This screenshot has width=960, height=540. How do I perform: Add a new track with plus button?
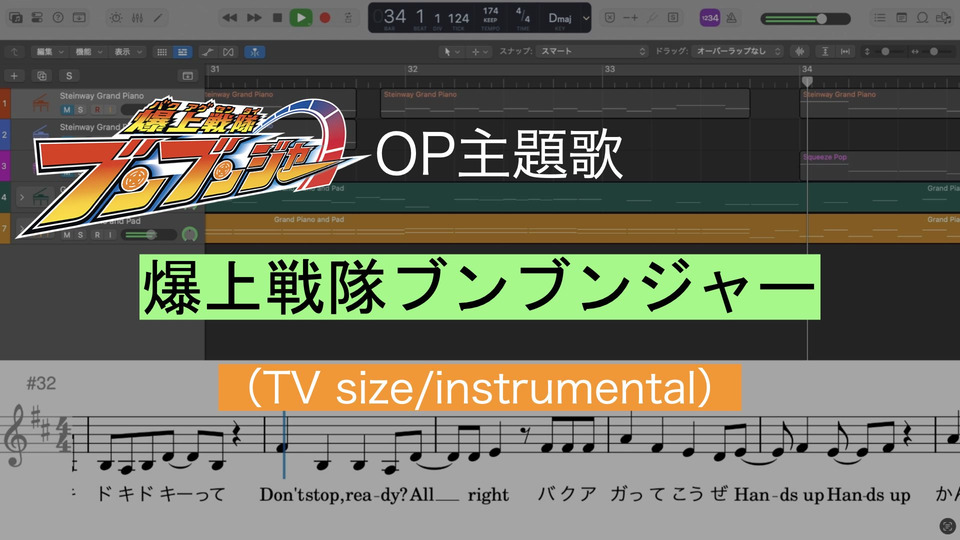click(14, 76)
